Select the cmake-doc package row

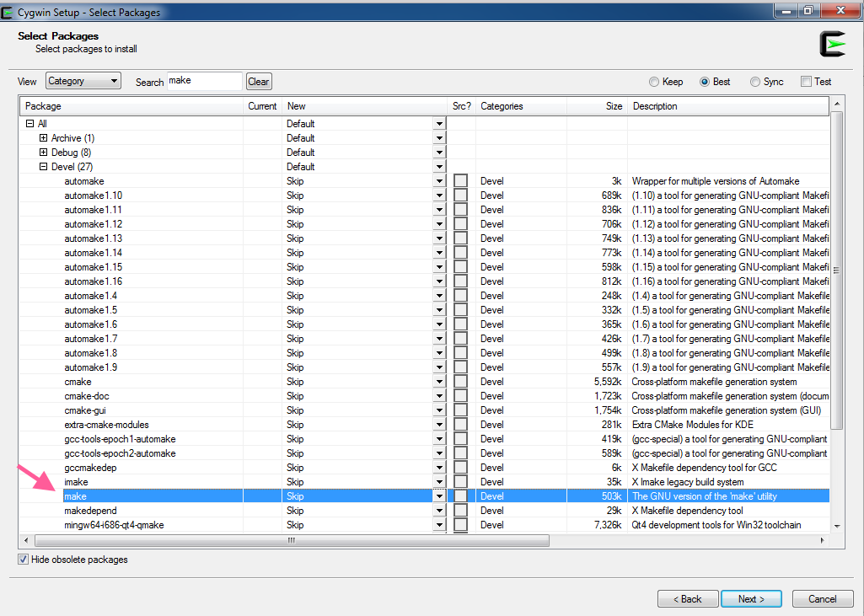(x=424, y=395)
